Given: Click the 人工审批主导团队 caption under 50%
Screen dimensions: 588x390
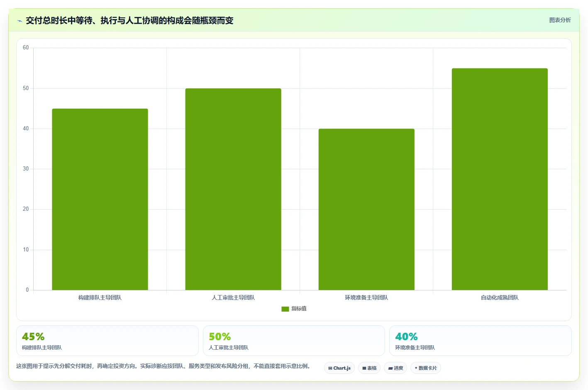Looking at the screenshot, I should point(229,348).
